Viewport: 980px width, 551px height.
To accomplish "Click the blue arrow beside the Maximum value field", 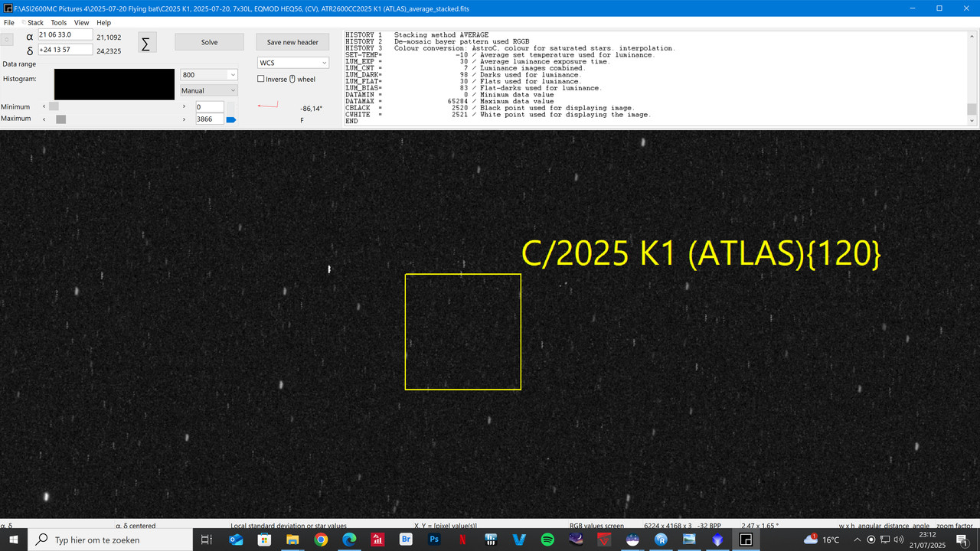I will 231,119.
